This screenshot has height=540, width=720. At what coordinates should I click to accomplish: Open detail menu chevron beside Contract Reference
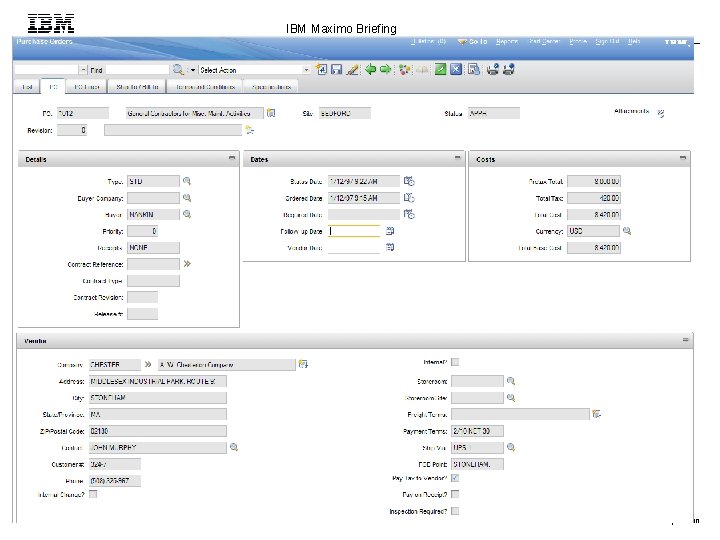click(187, 264)
